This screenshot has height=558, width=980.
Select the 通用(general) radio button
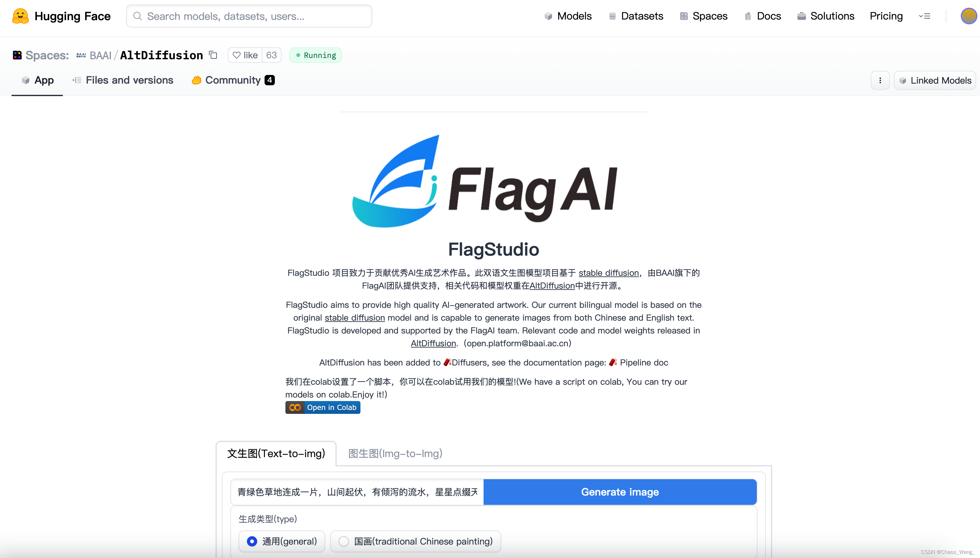[x=252, y=540]
